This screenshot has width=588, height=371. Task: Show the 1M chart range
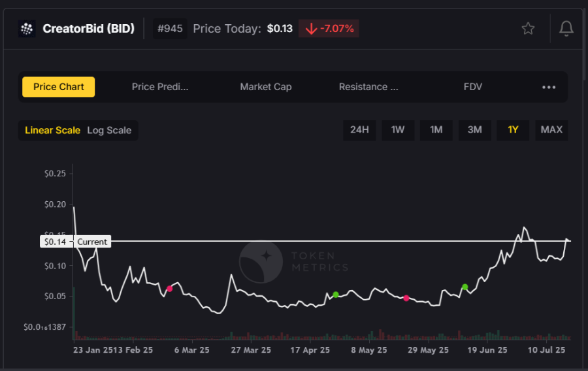tap(436, 130)
